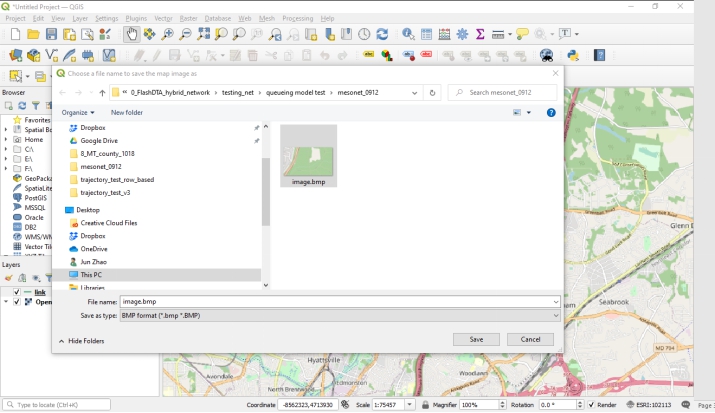
Task: Open the Vector menu
Action: [x=163, y=18]
